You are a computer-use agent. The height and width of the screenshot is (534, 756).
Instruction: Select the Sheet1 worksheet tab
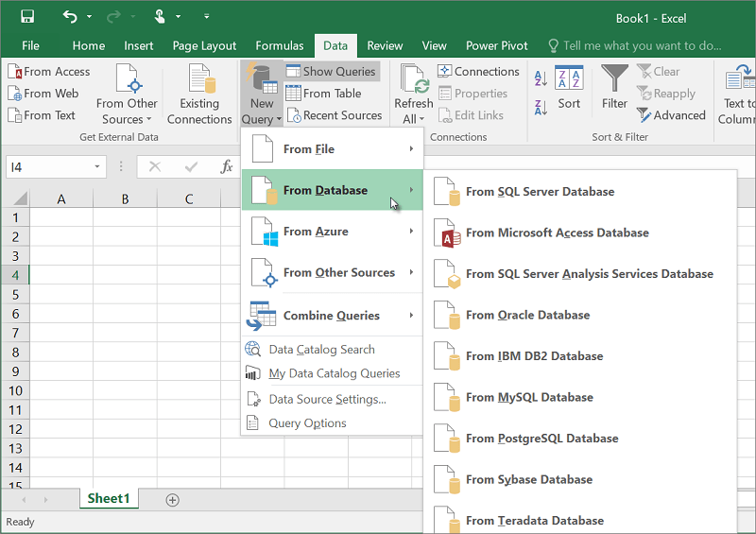(109, 498)
